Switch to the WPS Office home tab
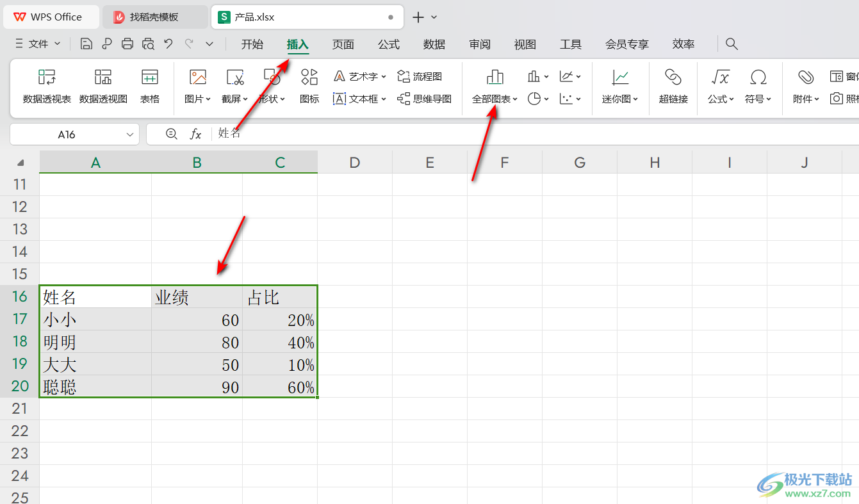859x504 pixels. coord(51,17)
